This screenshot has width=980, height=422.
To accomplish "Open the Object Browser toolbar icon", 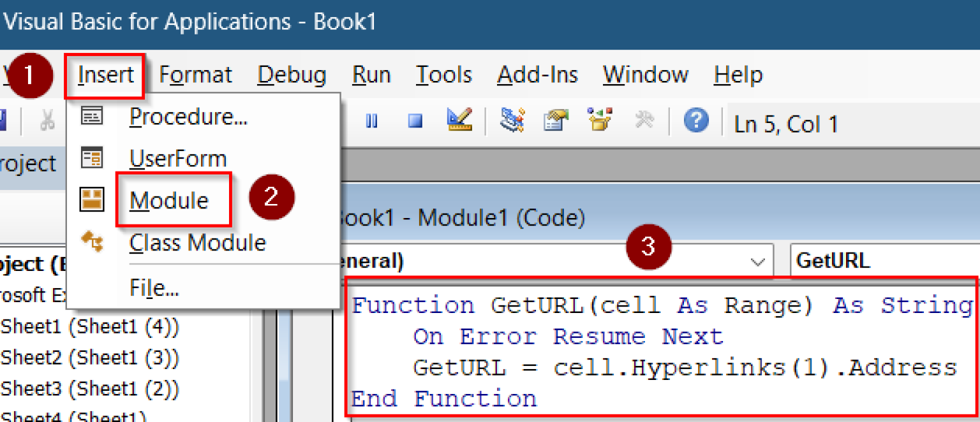I will [600, 119].
